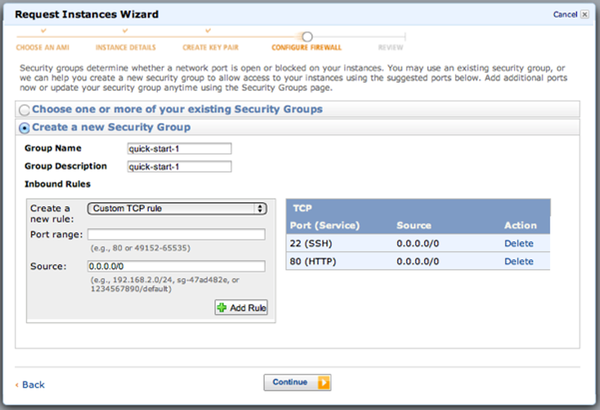
Task: Click the Group Name input field
Action: pyautogui.click(x=179, y=149)
